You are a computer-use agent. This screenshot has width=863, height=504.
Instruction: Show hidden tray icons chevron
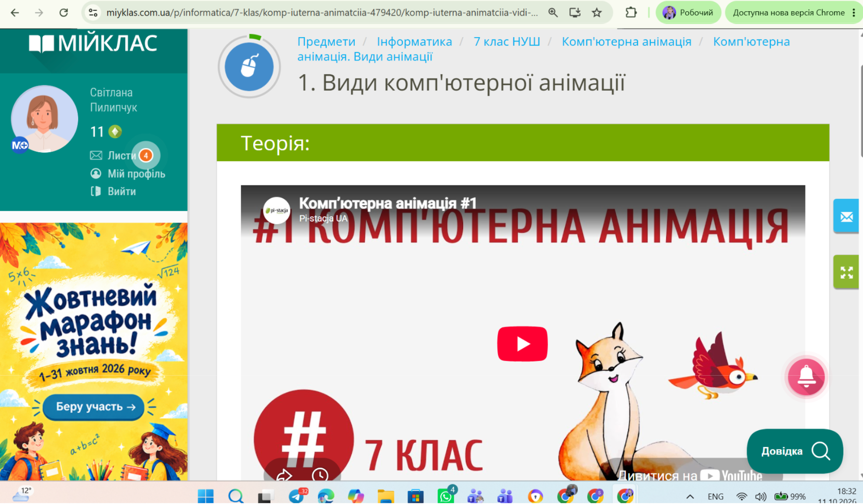point(690,496)
